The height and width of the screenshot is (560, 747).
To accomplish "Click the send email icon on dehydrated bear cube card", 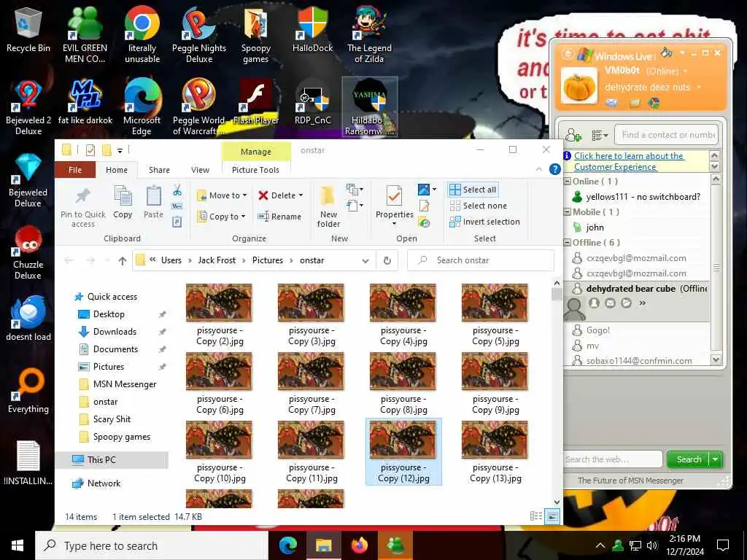I will pos(610,303).
